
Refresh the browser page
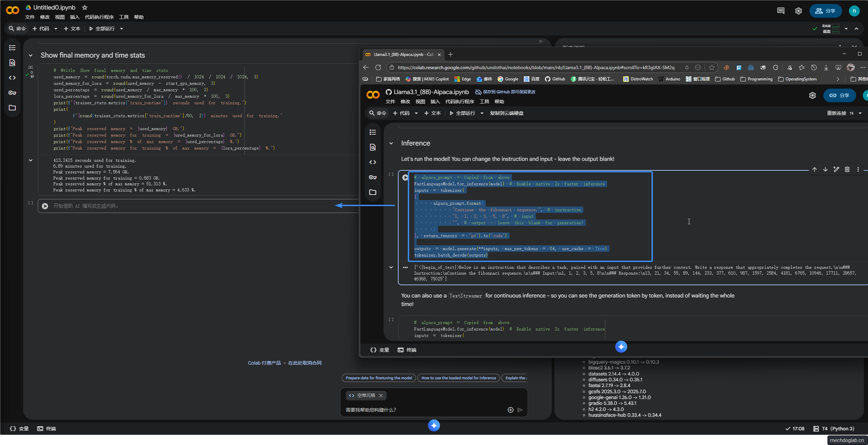click(378, 67)
